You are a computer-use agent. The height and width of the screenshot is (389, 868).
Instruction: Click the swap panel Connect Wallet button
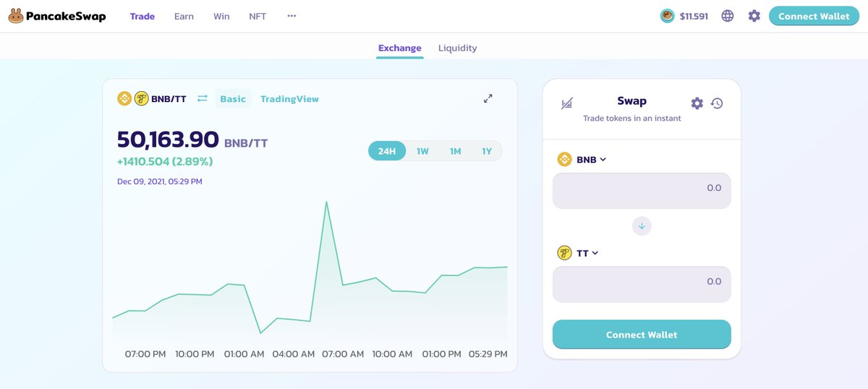pyautogui.click(x=642, y=335)
